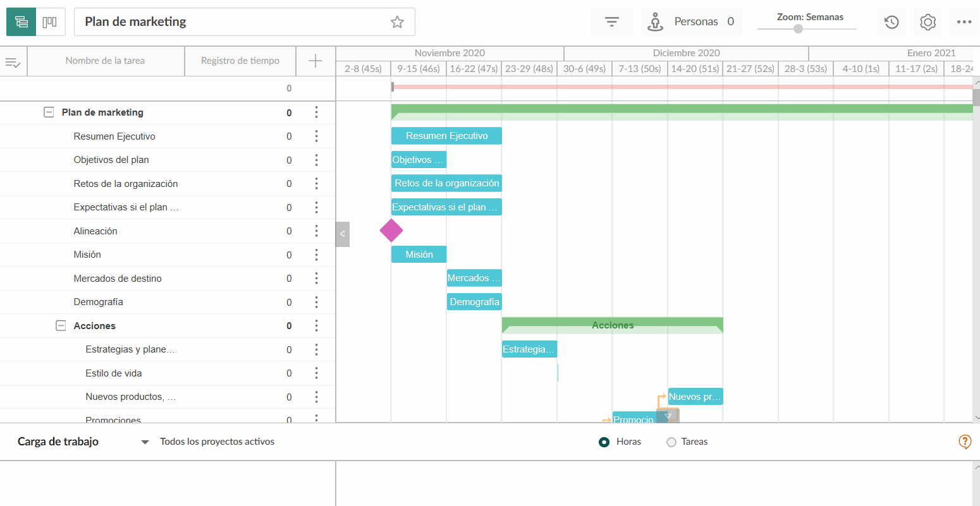980x506 pixels.
Task: Click the Personas people icon
Action: 656,21
